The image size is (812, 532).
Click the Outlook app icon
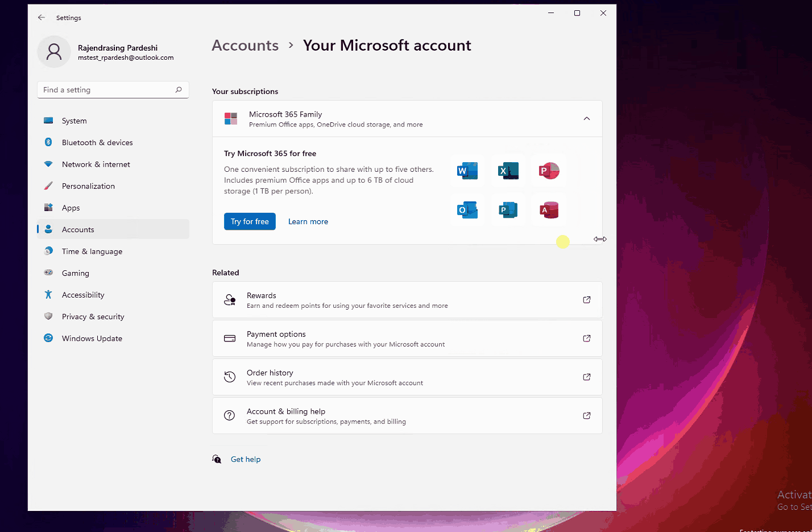tap(467, 210)
